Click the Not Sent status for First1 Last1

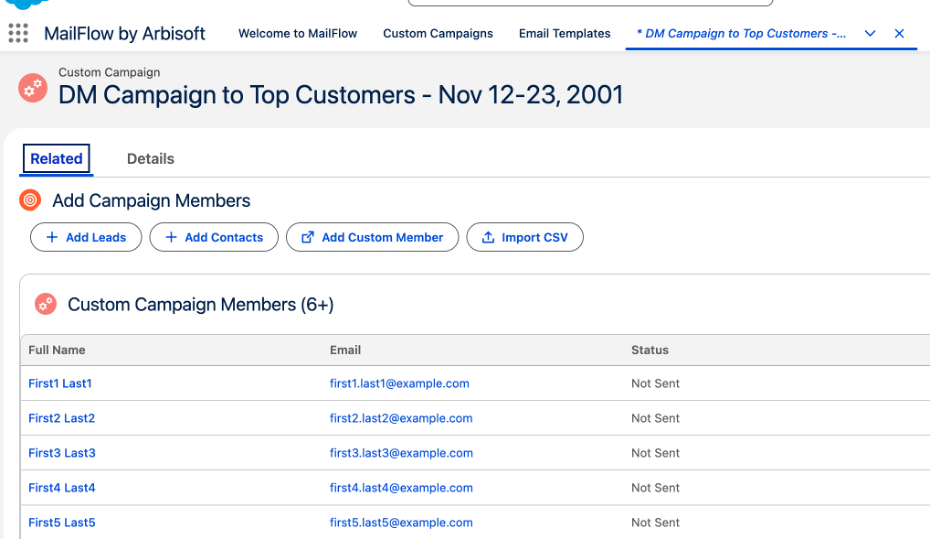pyautogui.click(x=655, y=383)
